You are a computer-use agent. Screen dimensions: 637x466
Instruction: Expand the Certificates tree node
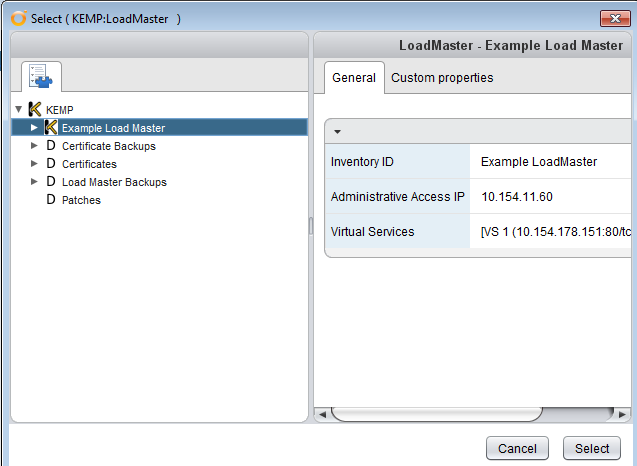point(34,163)
